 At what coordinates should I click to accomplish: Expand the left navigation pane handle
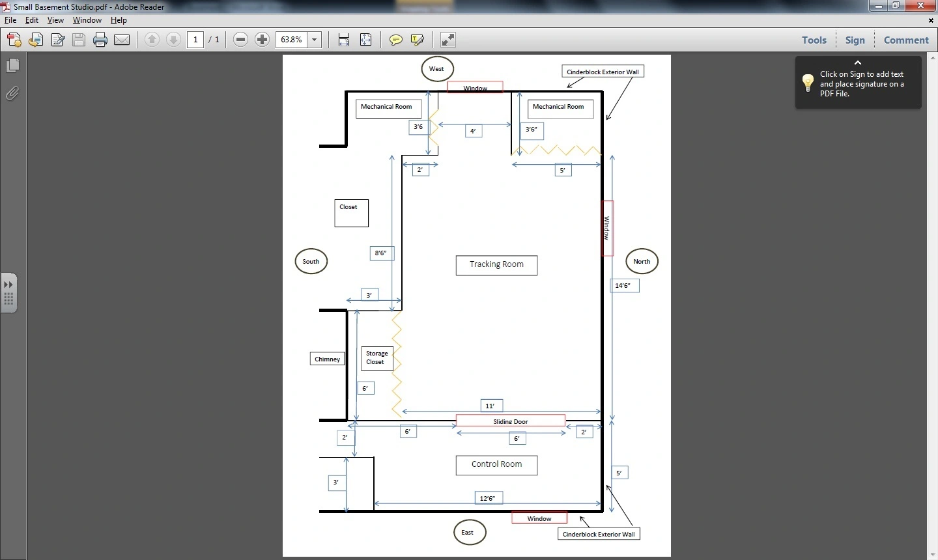point(8,292)
